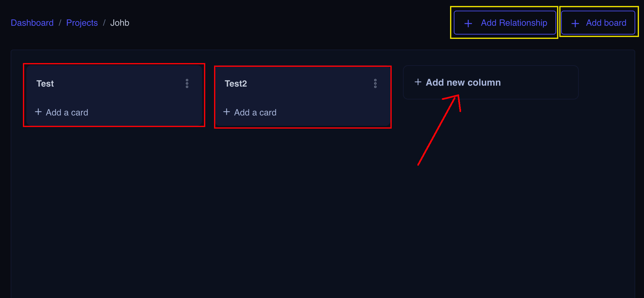The image size is (644, 298).
Task: Select the Johb breadcrumb item
Action: (120, 23)
